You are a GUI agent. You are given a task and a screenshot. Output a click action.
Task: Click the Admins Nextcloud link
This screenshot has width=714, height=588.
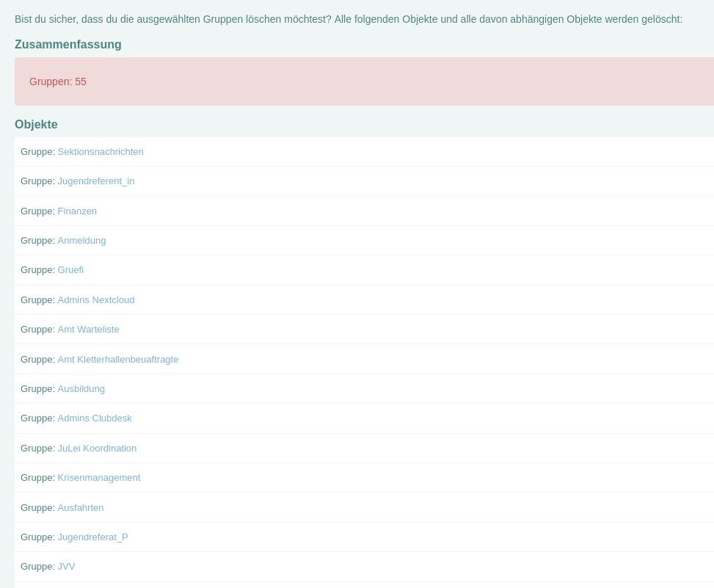pos(96,300)
